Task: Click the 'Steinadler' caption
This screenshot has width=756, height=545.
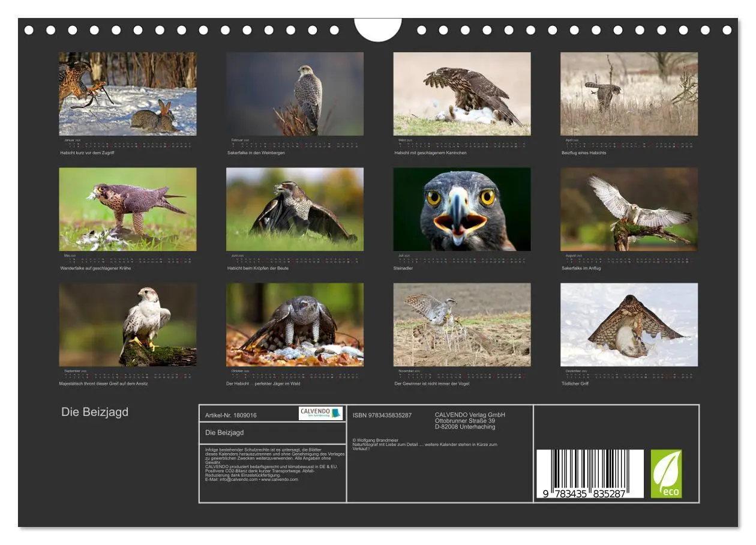Action: click(403, 268)
